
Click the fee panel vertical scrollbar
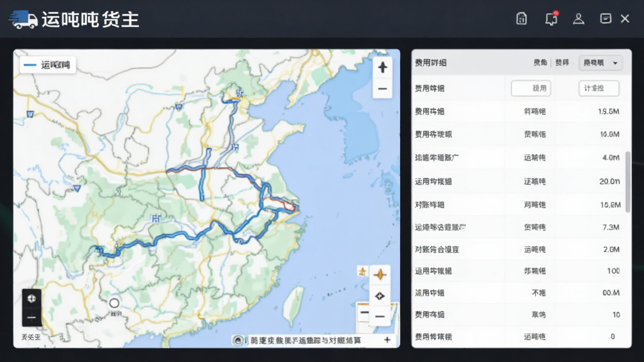click(628, 182)
